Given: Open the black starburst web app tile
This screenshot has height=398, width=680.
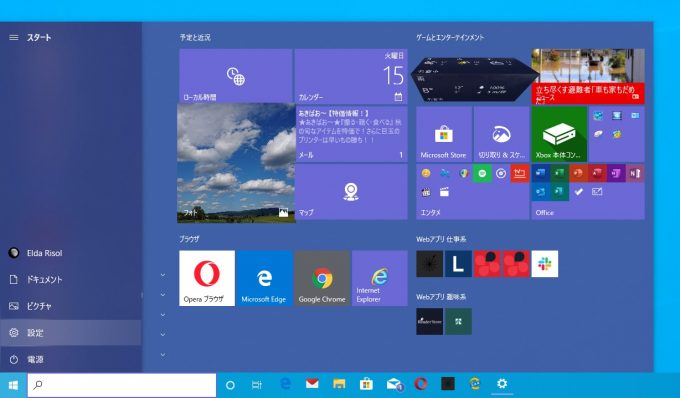Looking at the screenshot, I should [430, 264].
